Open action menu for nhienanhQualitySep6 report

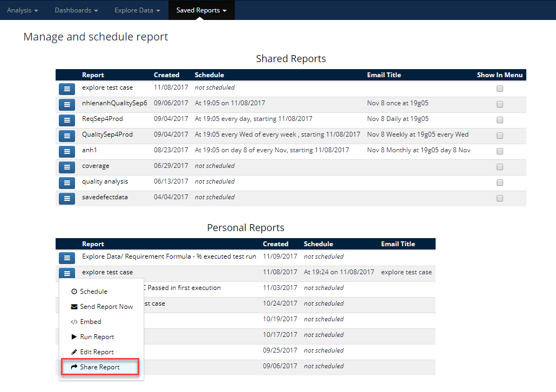pos(67,105)
